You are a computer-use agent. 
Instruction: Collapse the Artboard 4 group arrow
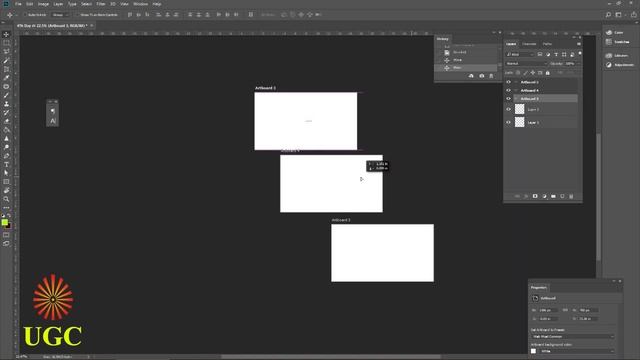coord(516,90)
